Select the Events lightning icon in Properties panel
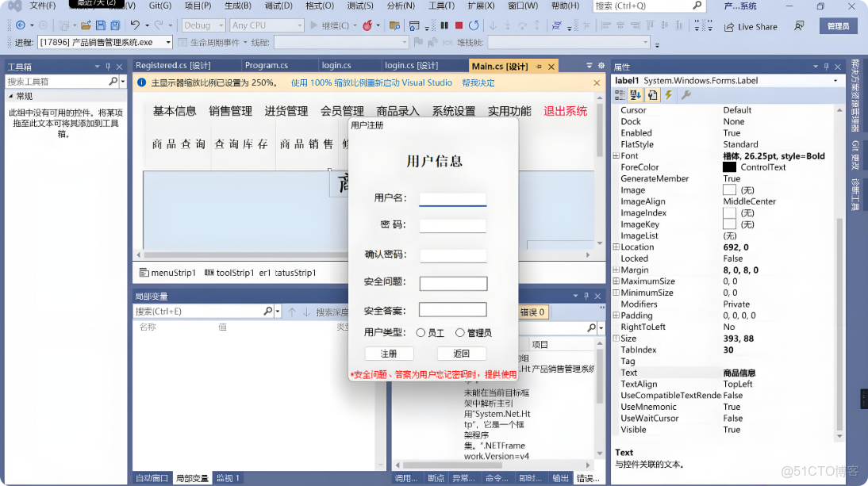Screen dimensions: 868x486 pyautogui.click(x=669, y=95)
